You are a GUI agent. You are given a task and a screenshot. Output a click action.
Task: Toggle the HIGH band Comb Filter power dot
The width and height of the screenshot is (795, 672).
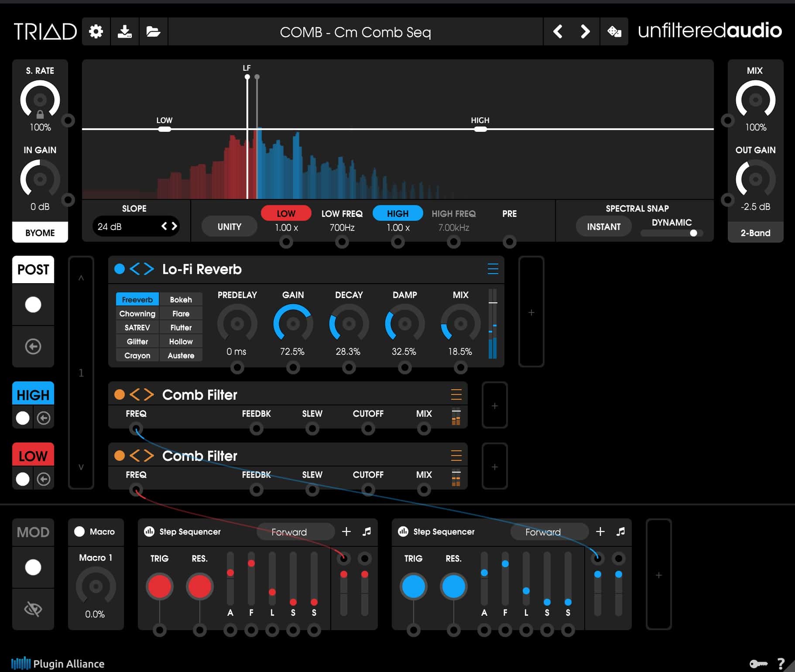coord(120,394)
